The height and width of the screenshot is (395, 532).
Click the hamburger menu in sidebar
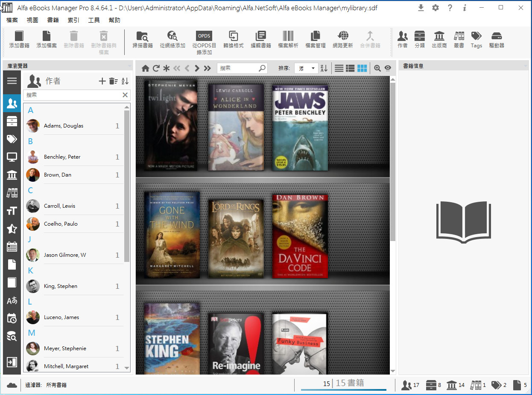[x=12, y=81]
